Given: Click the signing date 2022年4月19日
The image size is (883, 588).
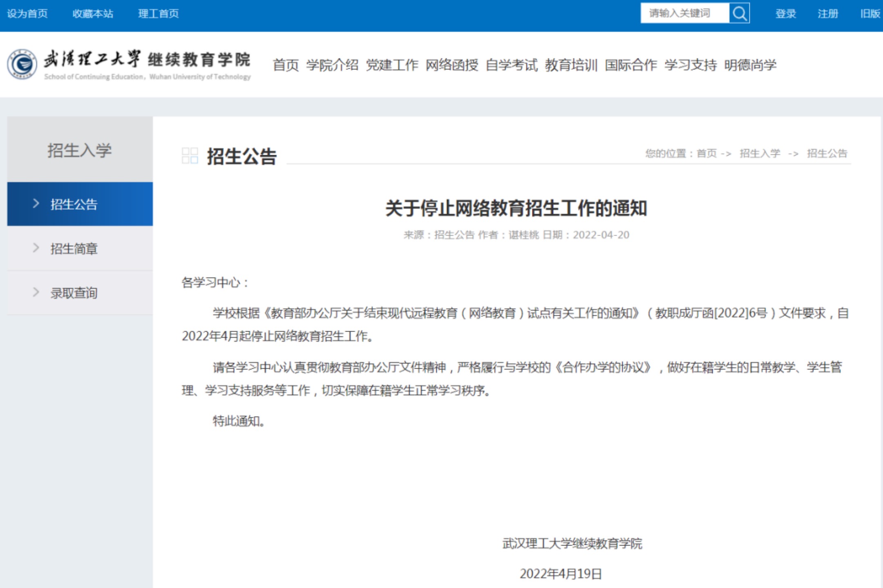Looking at the screenshot, I should [561, 574].
